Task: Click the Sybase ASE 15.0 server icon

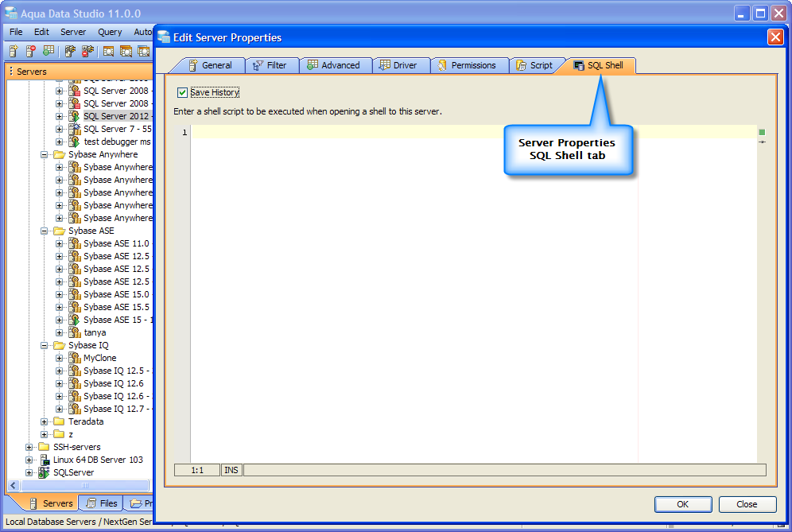Action: [75, 294]
